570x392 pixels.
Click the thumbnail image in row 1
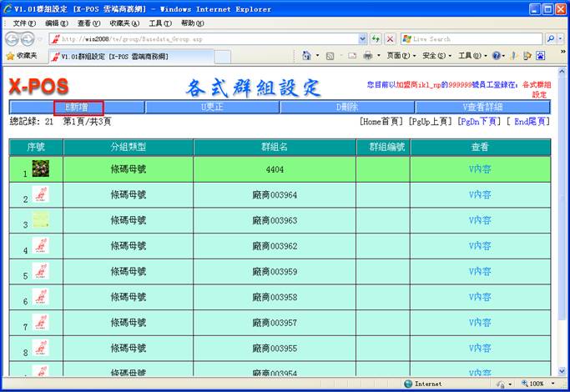pyautogui.click(x=41, y=168)
